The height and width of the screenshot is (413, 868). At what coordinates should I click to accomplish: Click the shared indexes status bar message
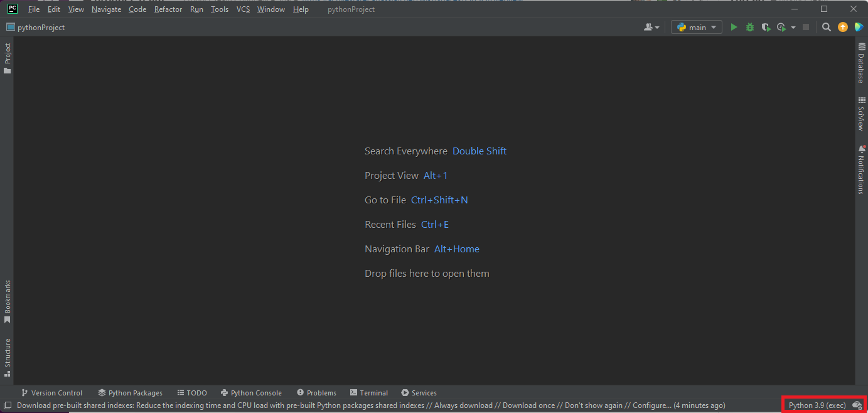pos(370,405)
